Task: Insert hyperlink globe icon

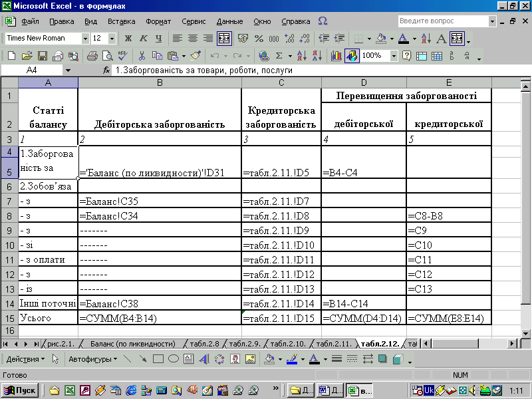Action: click(x=263, y=56)
